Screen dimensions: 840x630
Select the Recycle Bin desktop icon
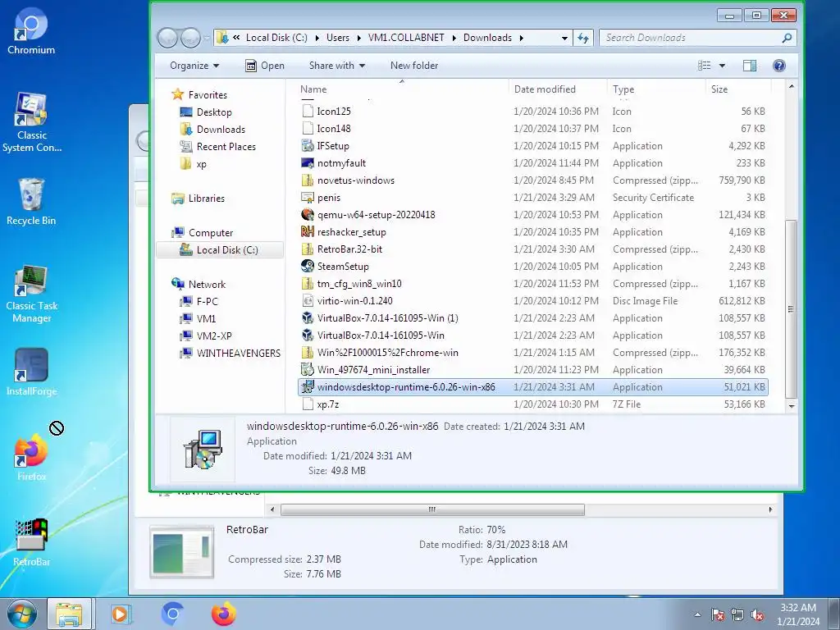click(31, 202)
